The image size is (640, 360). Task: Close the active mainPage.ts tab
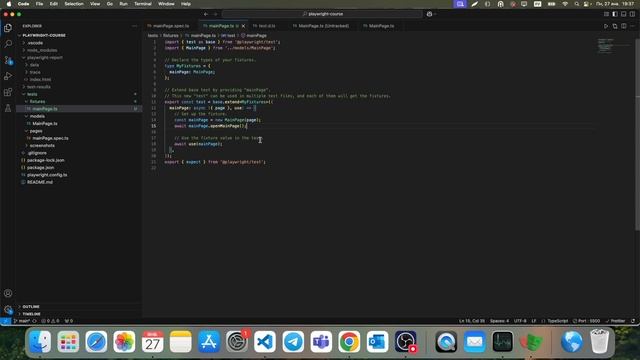coord(244,26)
